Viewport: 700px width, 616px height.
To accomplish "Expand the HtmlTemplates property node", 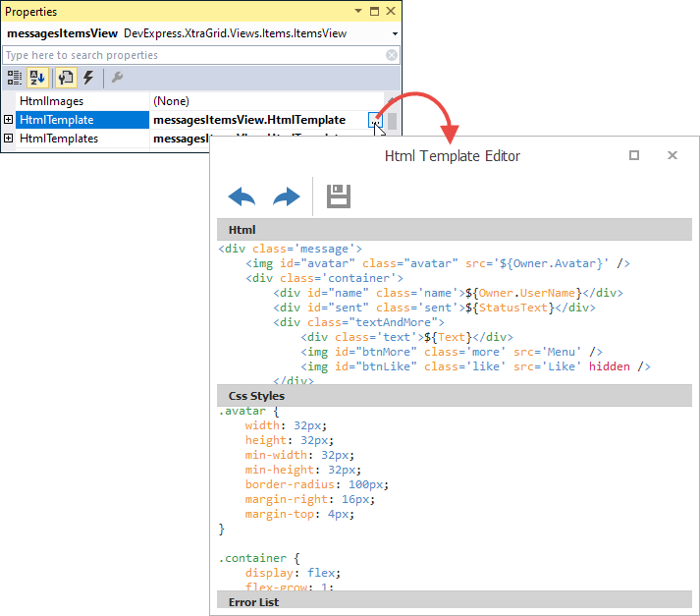I will click(x=8, y=138).
